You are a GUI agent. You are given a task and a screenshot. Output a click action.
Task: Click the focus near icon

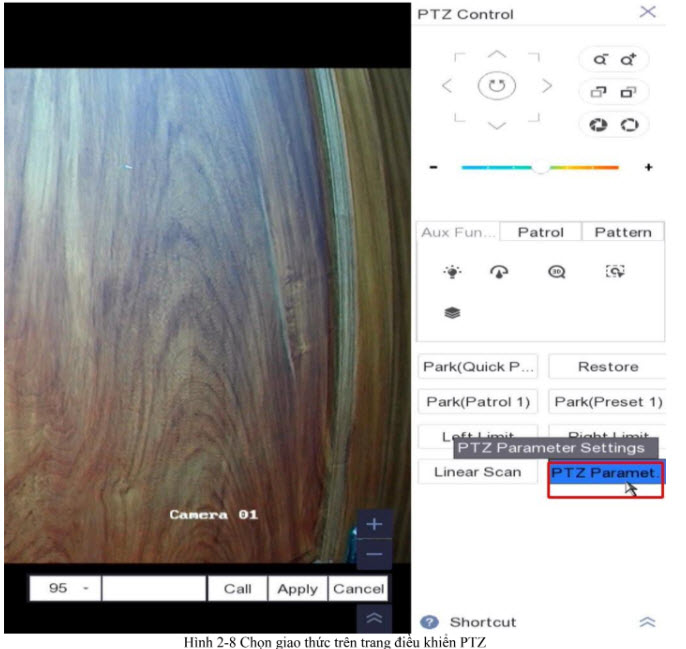click(600, 92)
